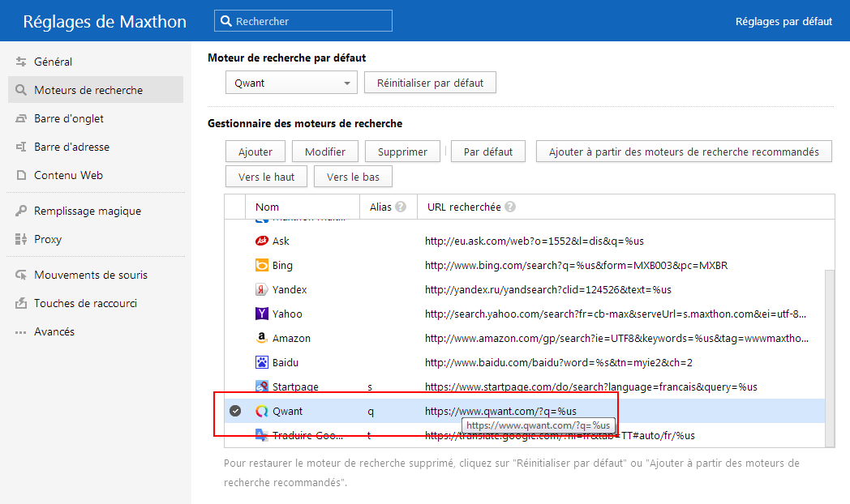
Task: Select the Startpage engine name
Action: coord(295,387)
